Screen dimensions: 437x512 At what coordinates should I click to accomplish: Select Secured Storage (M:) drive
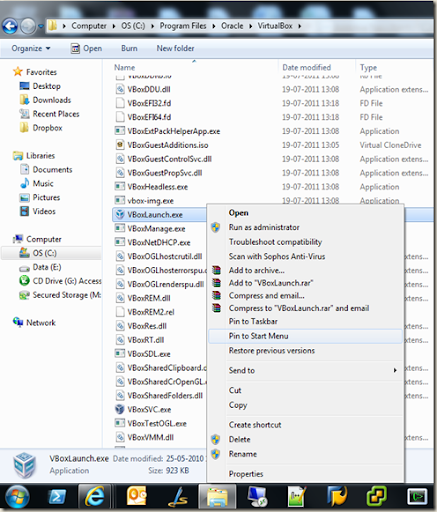click(x=67, y=295)
